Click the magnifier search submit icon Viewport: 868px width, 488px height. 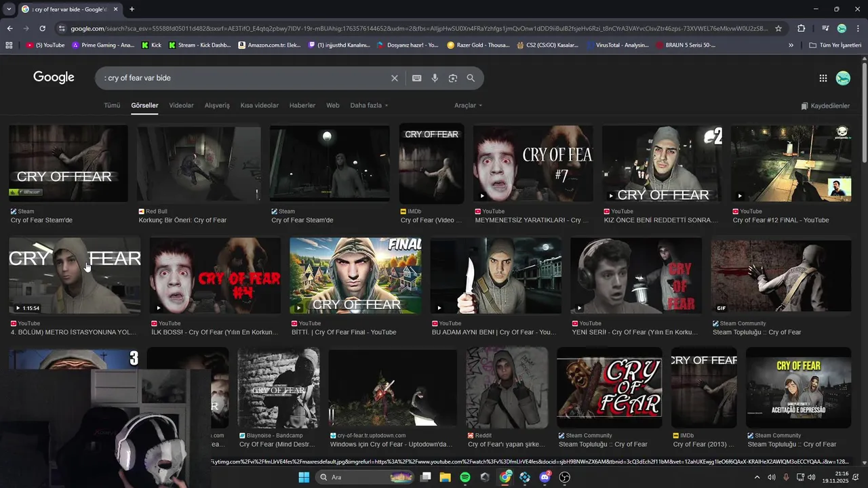pos(471,78)
